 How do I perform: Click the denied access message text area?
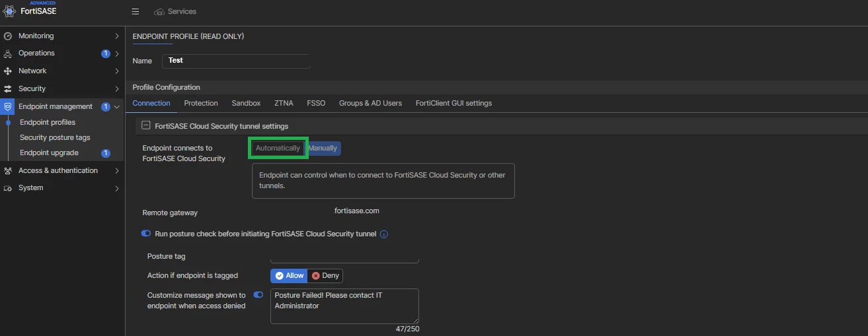tap(344, 306)
